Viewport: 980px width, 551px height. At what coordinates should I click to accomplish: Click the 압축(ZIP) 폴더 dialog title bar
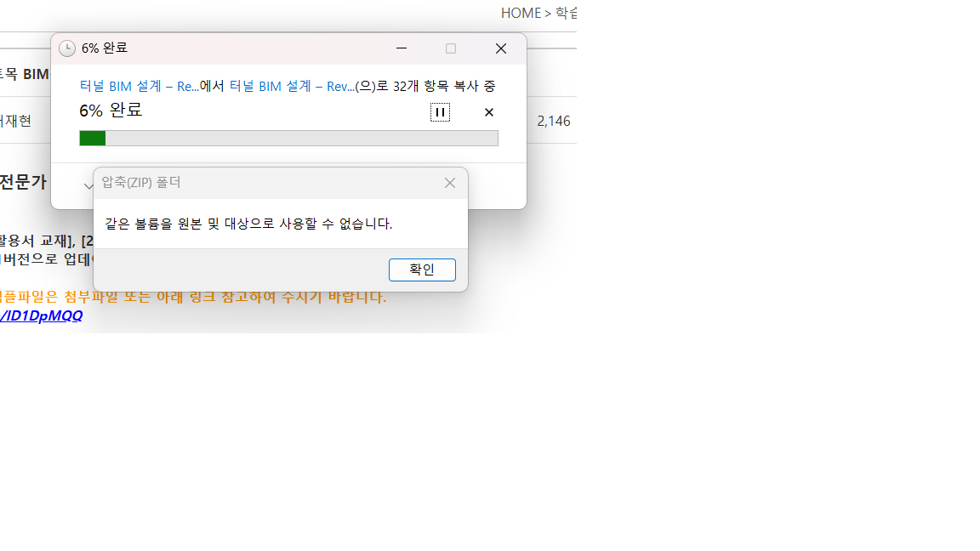267,183
